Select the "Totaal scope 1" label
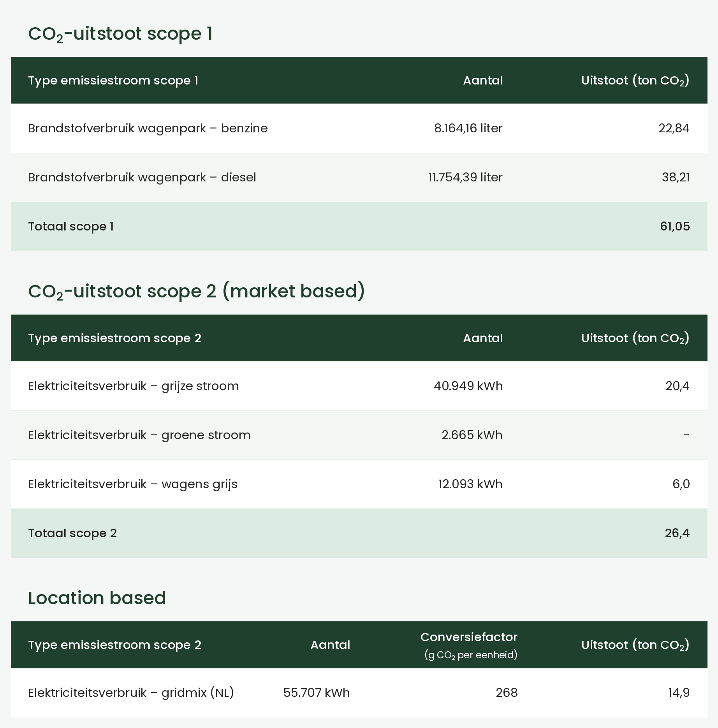The image size is (718, 728). pyautogui.click(x=71, y=227)
